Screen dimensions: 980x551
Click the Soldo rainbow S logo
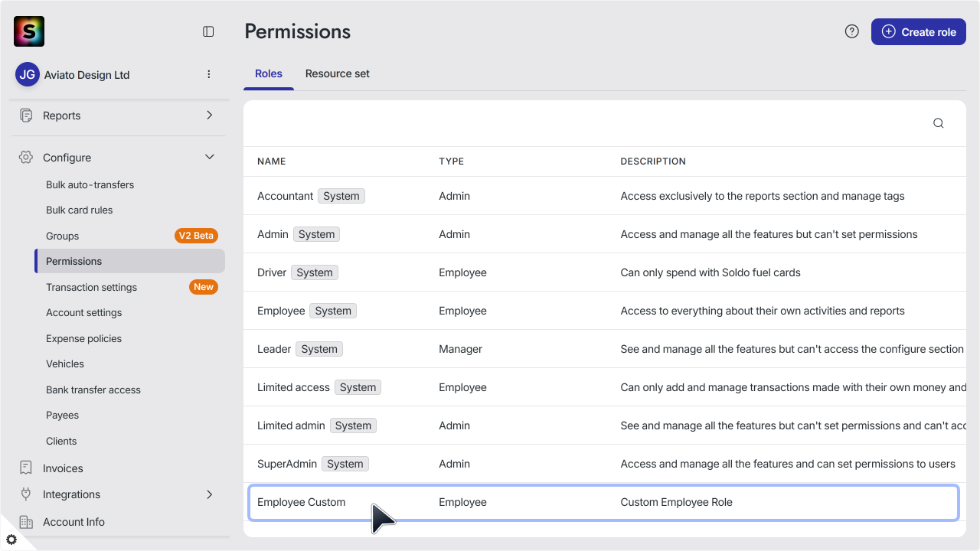pos(29,31)
